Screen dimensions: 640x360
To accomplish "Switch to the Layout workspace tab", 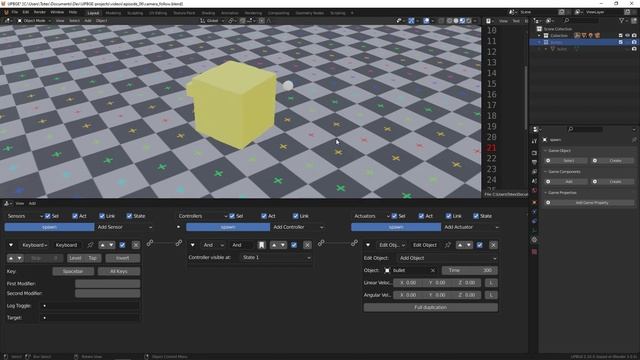I will [93, 13].
